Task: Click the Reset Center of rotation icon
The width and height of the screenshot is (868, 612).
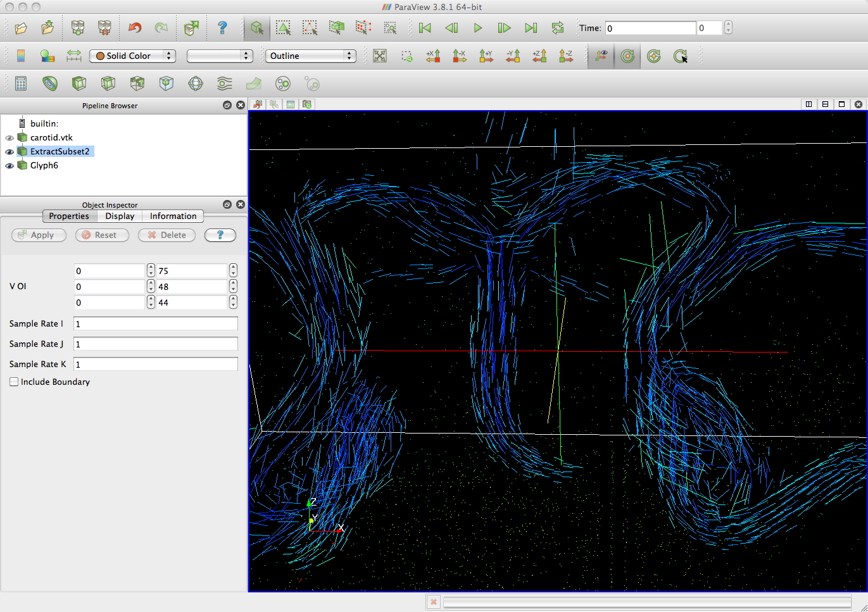Action: 654,56
